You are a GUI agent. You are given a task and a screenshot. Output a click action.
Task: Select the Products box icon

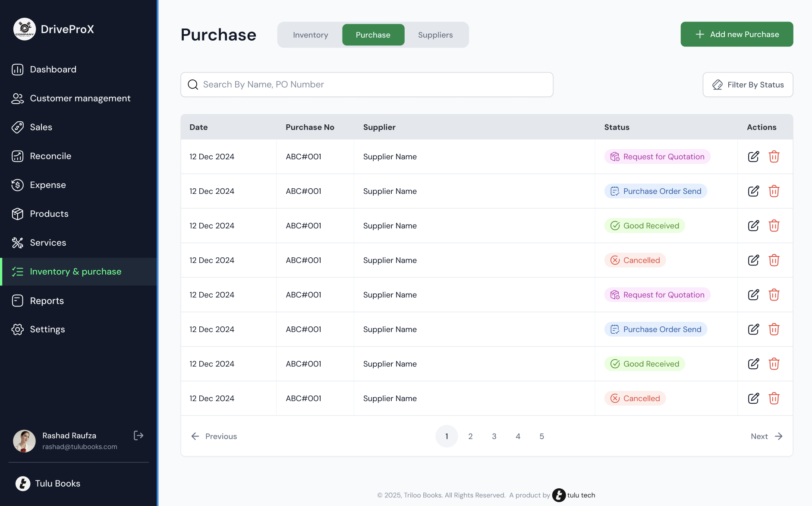[x=18, y=214]
